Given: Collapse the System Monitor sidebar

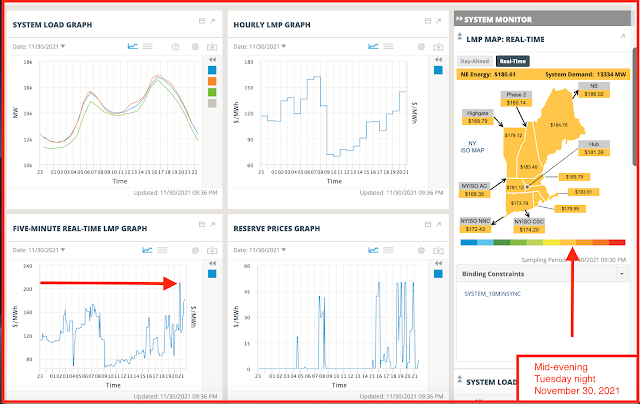Looking at the screenshot, I should [460, 19].
